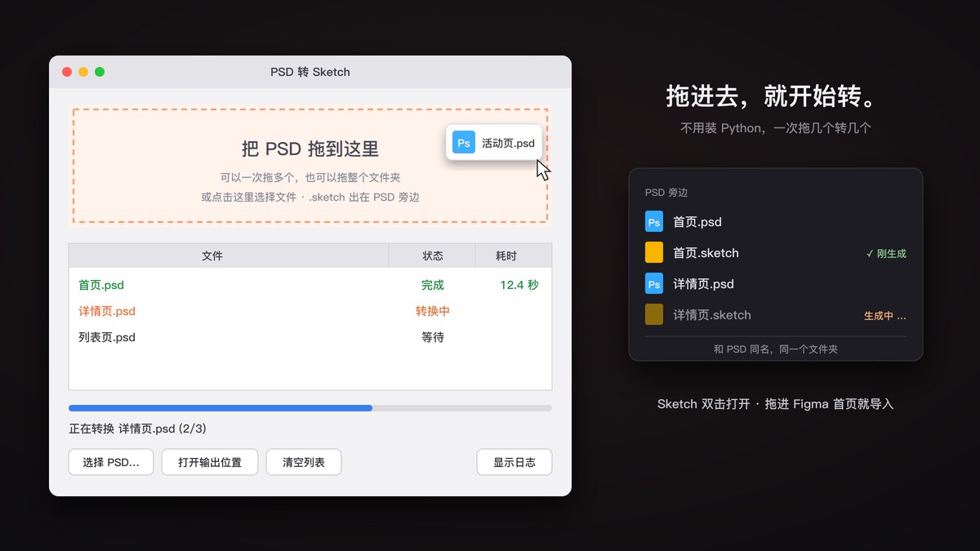
Task: Click the 完成 status cell
Action: coord(433,285)
